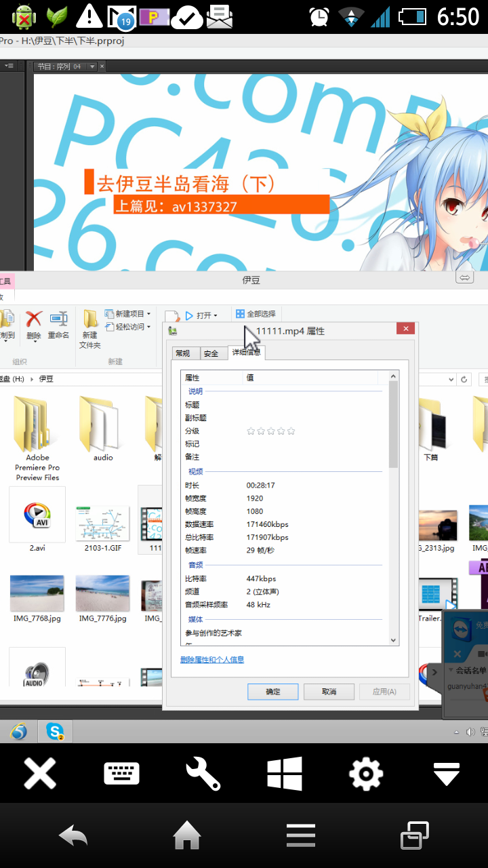Click the volume speaker tray icon
The width and height of the screenshot is (488, 868).
tap(470, 732)
